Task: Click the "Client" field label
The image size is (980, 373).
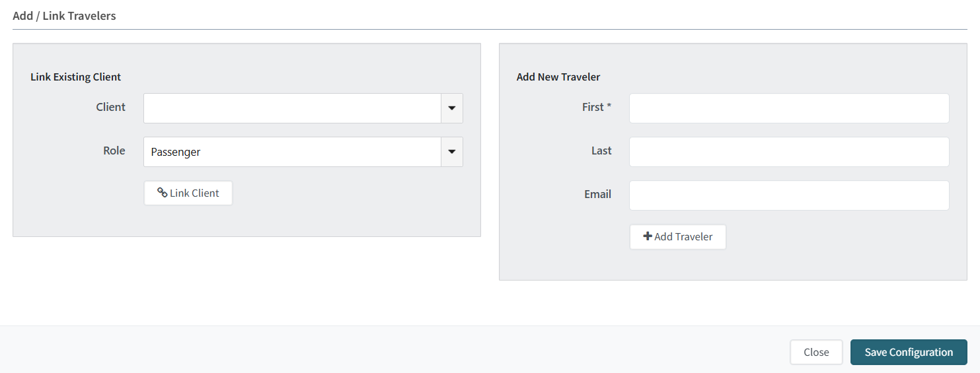Action: click(110, 107)
